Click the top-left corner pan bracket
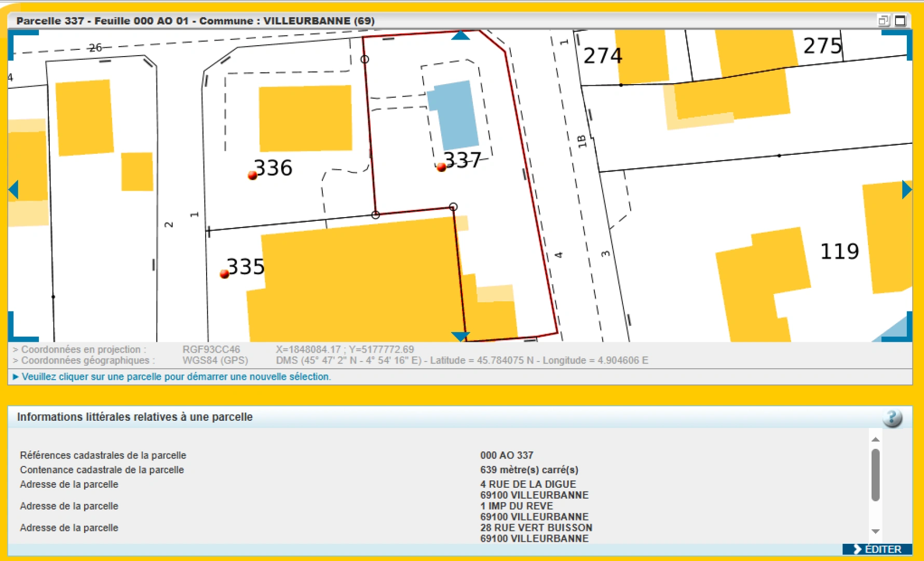 (x=18, y=39)
